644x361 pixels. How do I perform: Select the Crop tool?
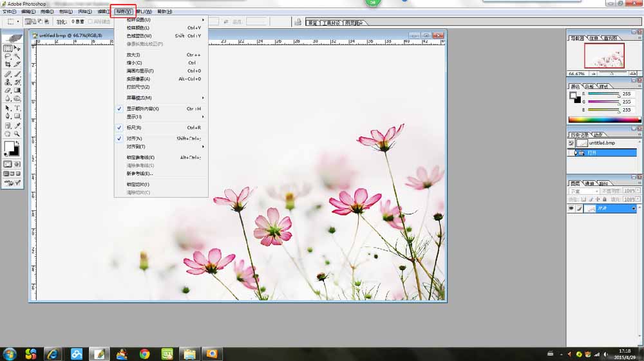tap(8, 64)
